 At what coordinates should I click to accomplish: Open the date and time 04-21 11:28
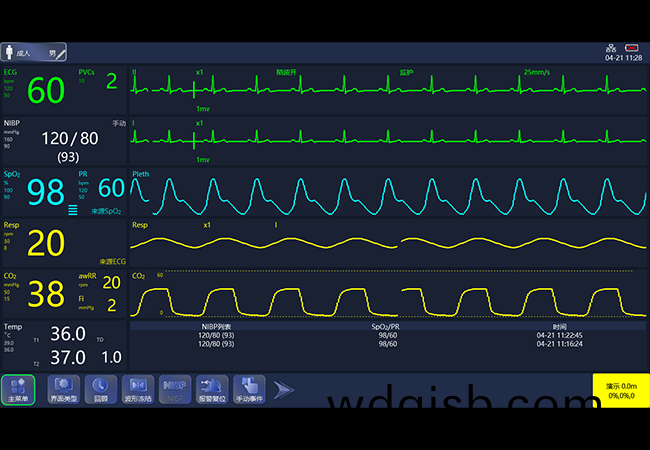(x=623, y=58)
